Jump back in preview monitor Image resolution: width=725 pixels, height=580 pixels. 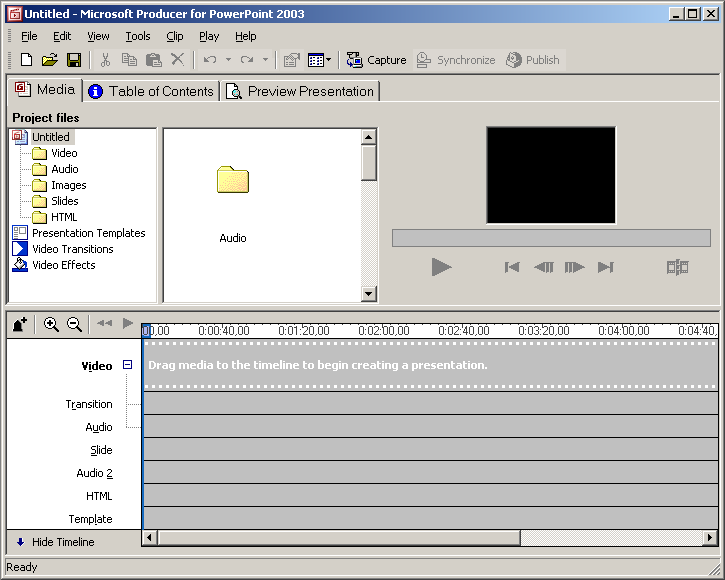[512, 267]
